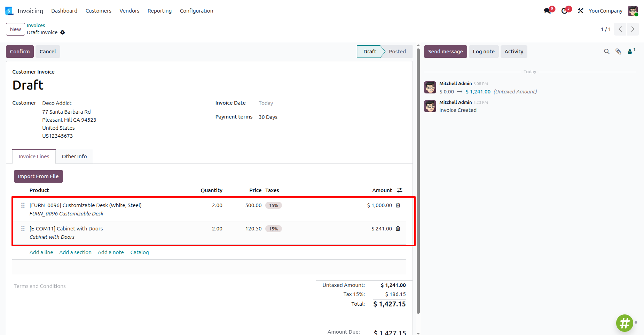
Task: Add a line to the invoice
Action: (41, 252)
